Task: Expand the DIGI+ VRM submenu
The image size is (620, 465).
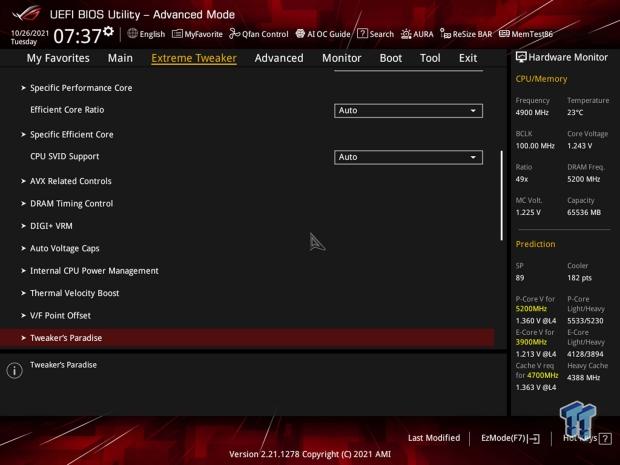Action: click(x=47, y=226)
